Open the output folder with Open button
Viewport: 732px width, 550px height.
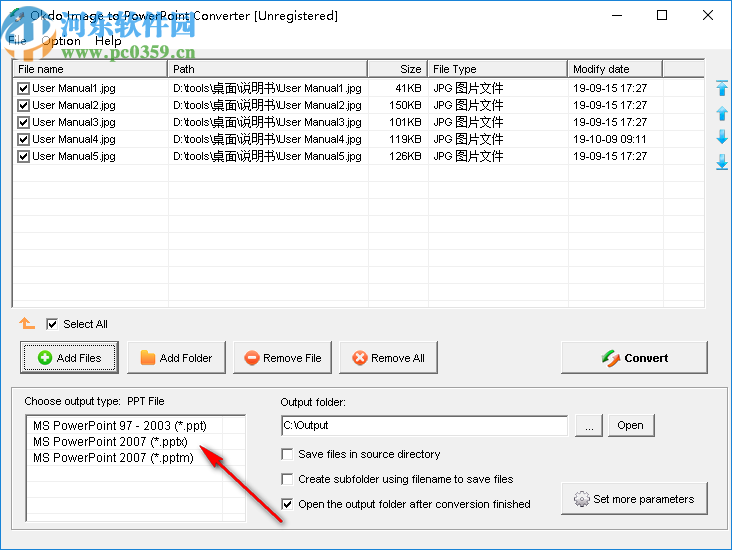tap(631, 425)
